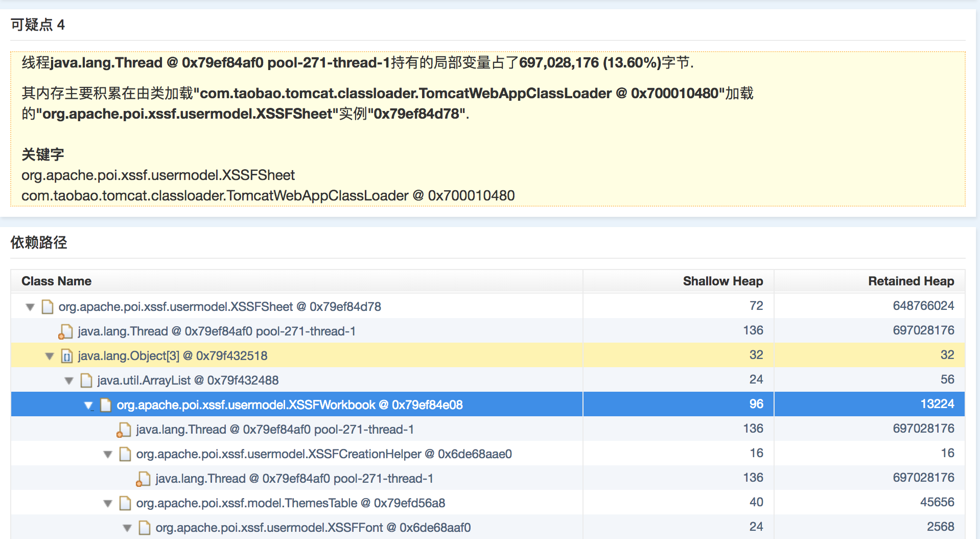The width and height of the screenshot is (980, 539).
Task: Click the Object[3] array icon
Action: (67, 356)
